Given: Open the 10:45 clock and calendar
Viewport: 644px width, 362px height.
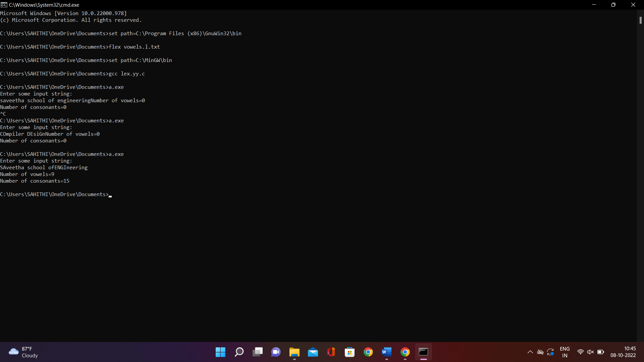Looking at the screenshot, I should [623, 352].
